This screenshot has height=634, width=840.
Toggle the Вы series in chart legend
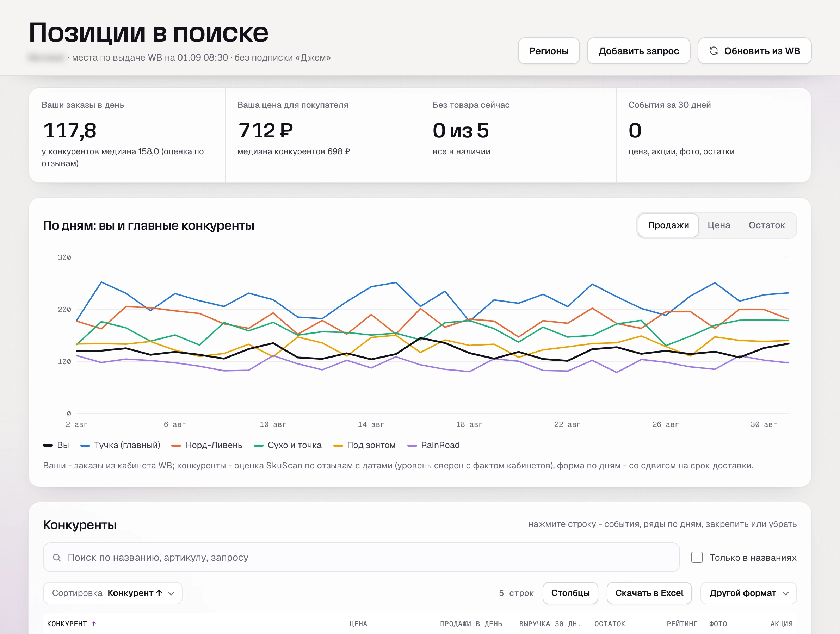click(56, 445)
